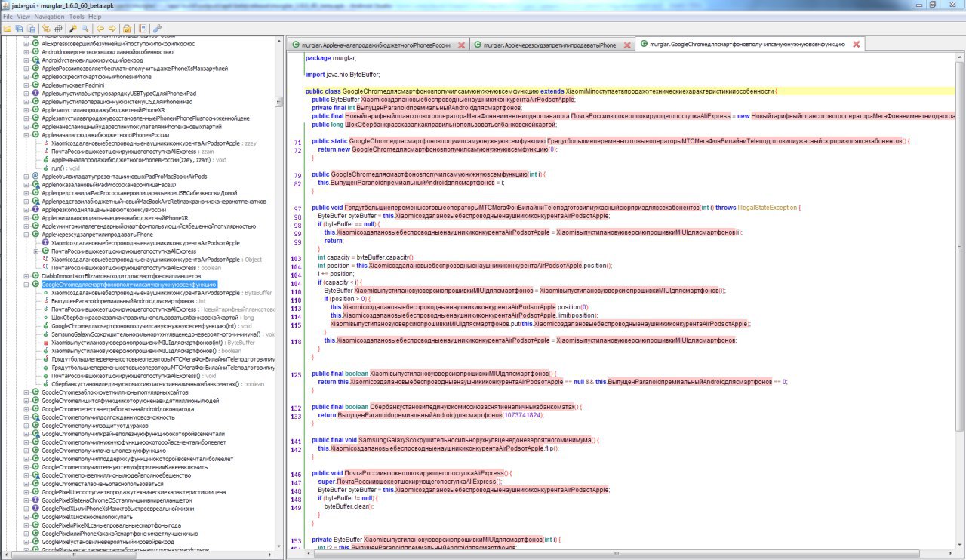Open the View menu
The image size is (966, 560).
(23, 16)
